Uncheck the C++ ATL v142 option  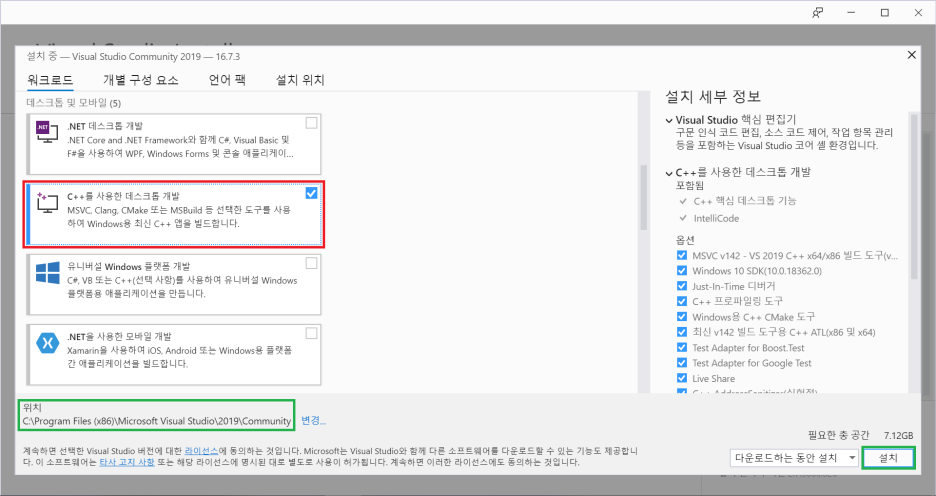tap(682, 332)
